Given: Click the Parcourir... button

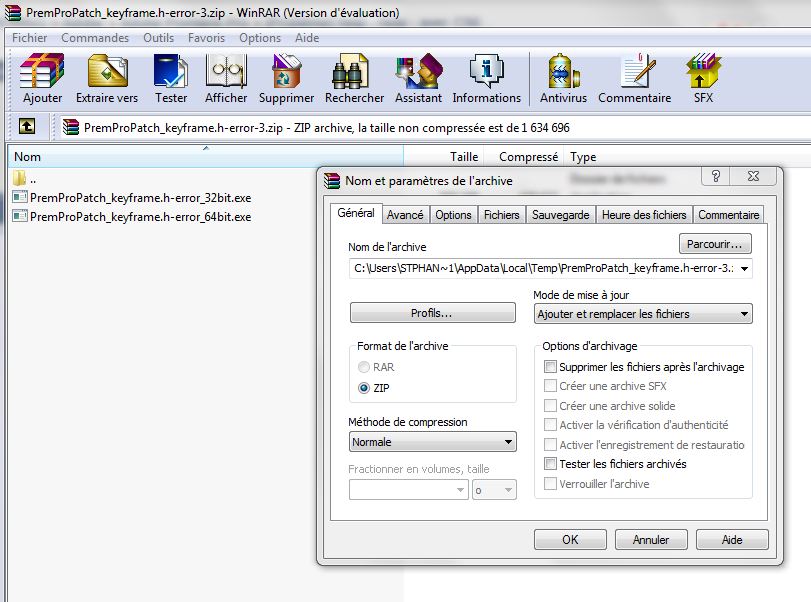Looking at the screenshot, I should point(715,244).
